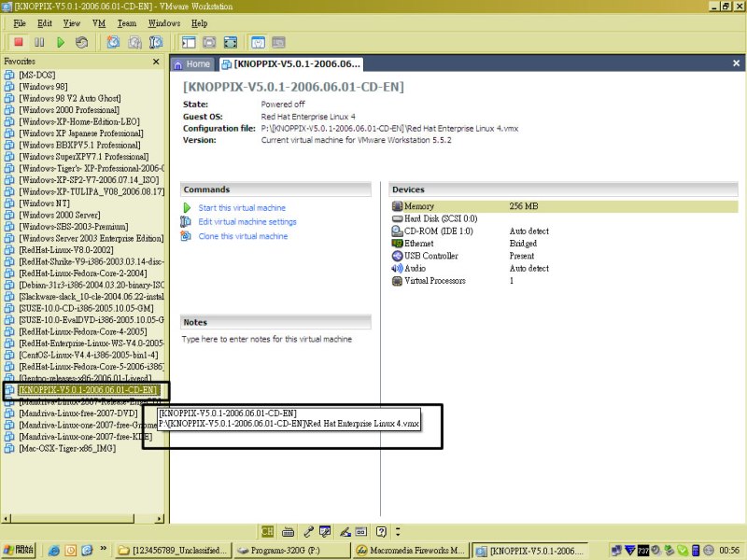The height and width of the screenshot is (560, 747).
Task: Click the Suspend toolbar button
Action: (x=39, y=42)
